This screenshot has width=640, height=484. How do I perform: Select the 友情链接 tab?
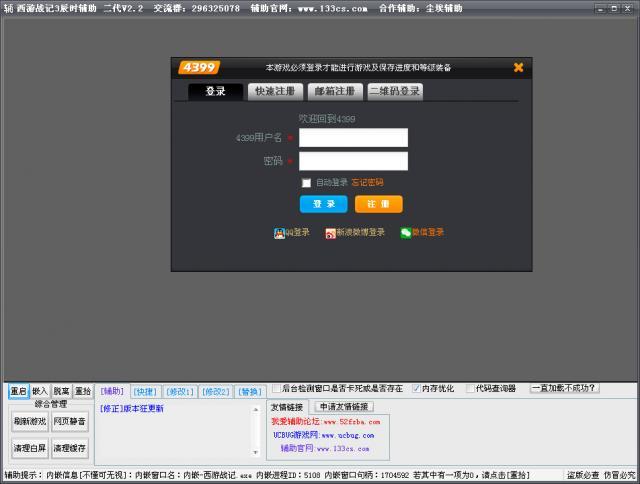(x=287, y=407)
